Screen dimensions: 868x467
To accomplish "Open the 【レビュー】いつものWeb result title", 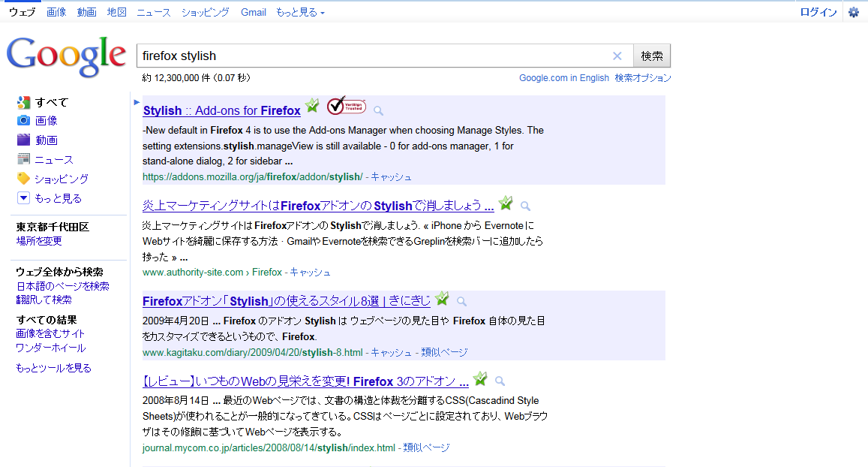I will pyautogui.click(x=305, y=381).
